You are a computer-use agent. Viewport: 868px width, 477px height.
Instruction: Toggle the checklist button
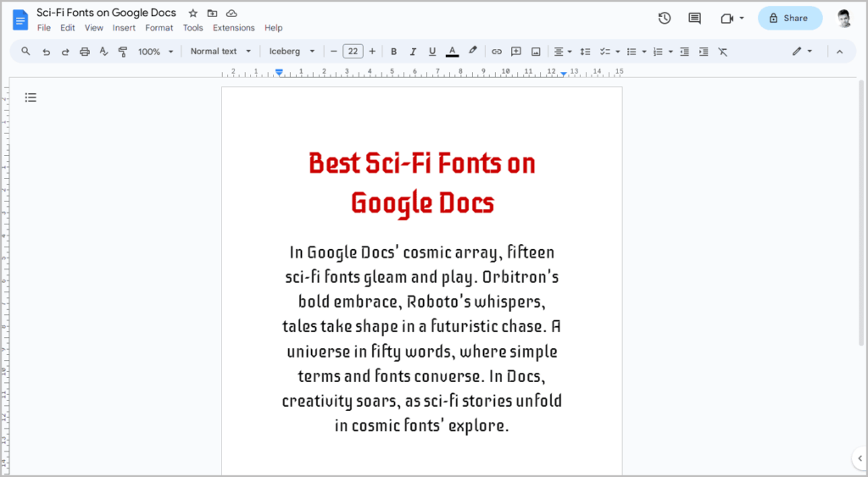point(605,52)
